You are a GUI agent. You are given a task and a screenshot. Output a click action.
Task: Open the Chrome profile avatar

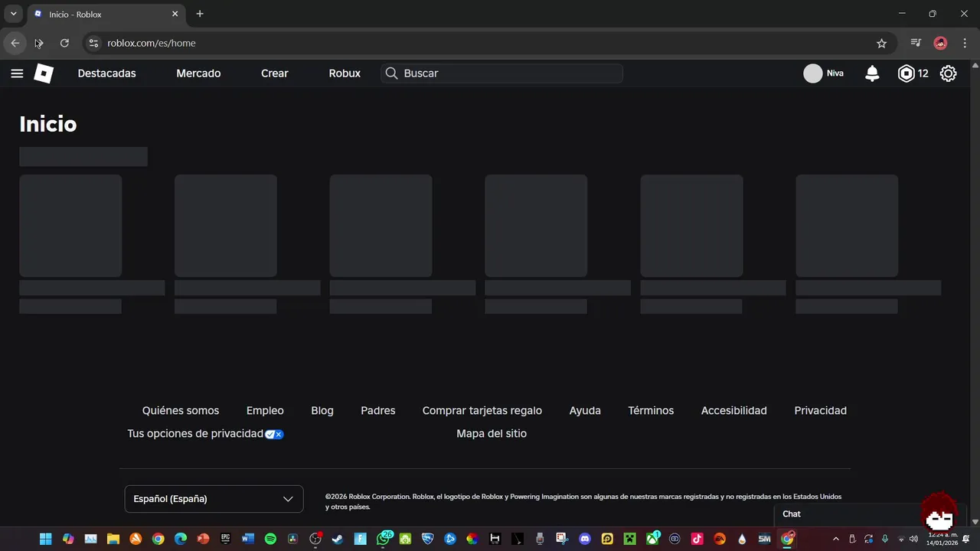(941, 44)
